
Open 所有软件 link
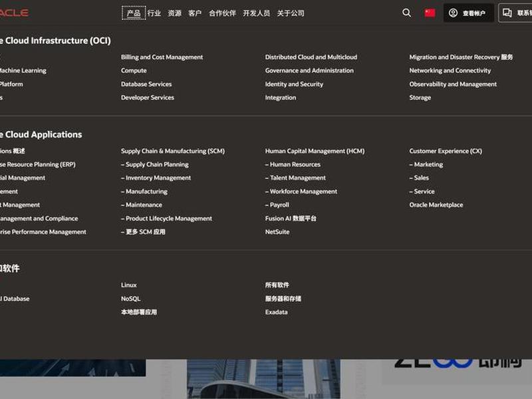pos(277,285)
